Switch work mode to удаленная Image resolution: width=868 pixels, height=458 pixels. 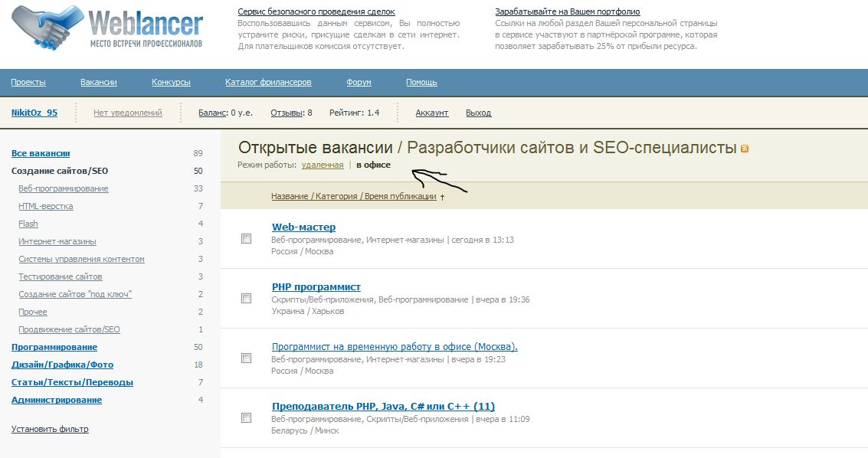[323, 165]
